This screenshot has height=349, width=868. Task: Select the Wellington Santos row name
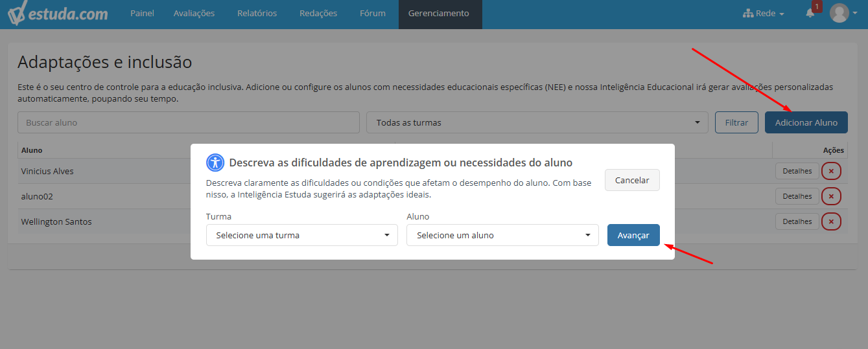click(x=56, y=221)
